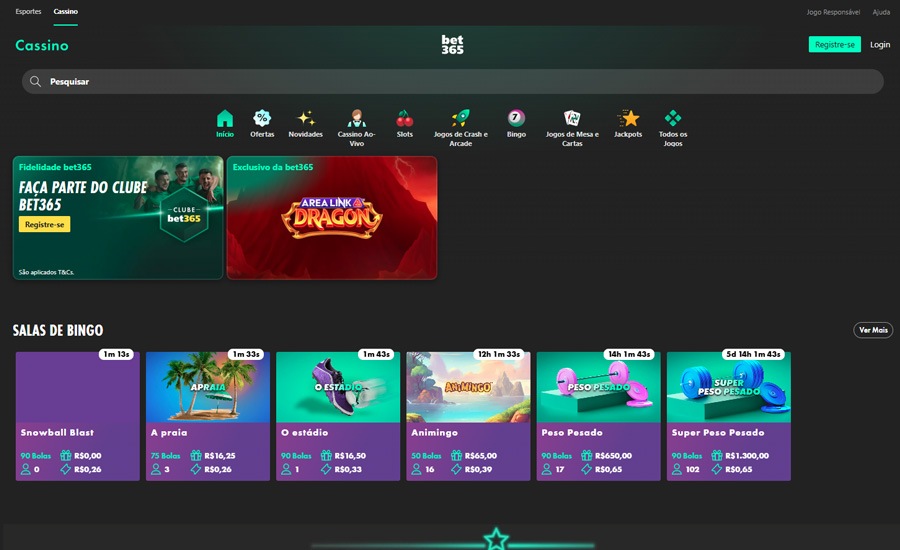Open Todos os Jogos diamond grid icon
This screenshot has height=550, width=900.
[x=673, y=118]
